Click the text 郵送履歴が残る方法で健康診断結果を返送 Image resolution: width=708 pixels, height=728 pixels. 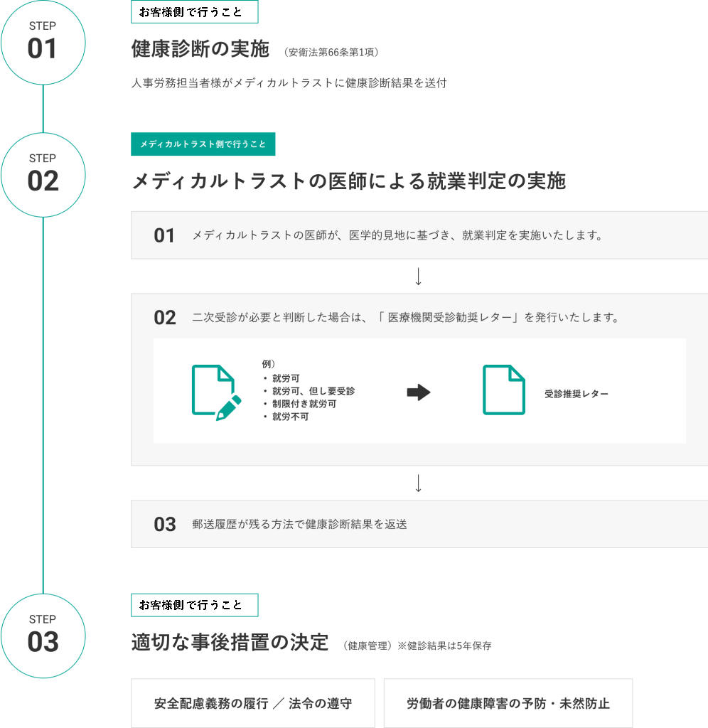(x=299, y=524)
